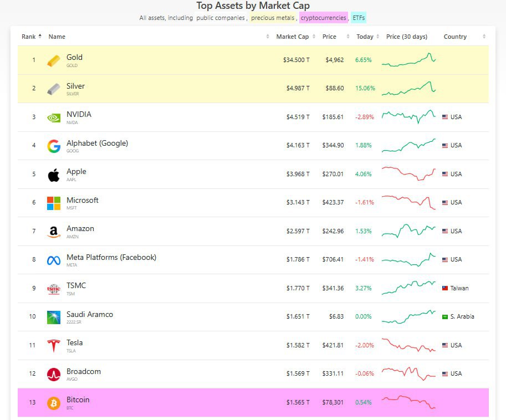The image size is (506, 420).
Task: Sort table by Price column
Action: click(329, 37)
